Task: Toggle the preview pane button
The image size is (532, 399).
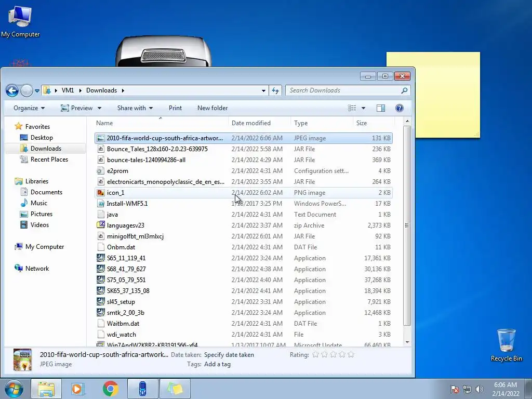Action: [381, 108]
